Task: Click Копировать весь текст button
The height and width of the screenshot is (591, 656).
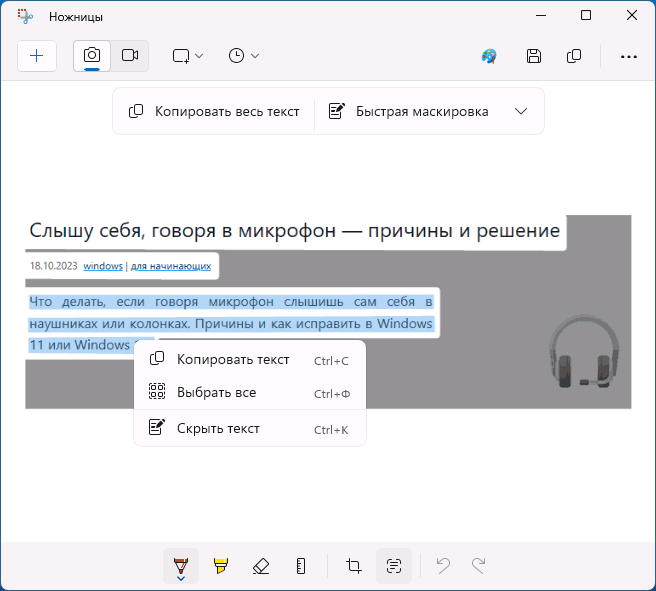Action: 214,112
